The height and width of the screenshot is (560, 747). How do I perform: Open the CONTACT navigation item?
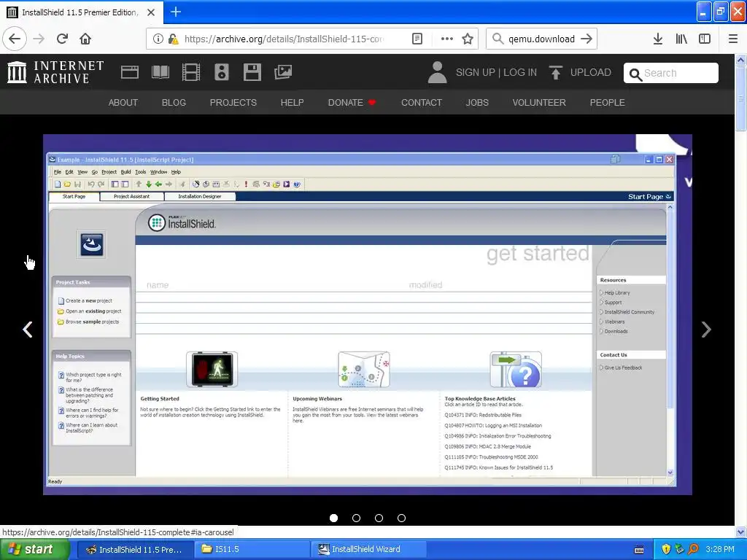click(421, 102)
